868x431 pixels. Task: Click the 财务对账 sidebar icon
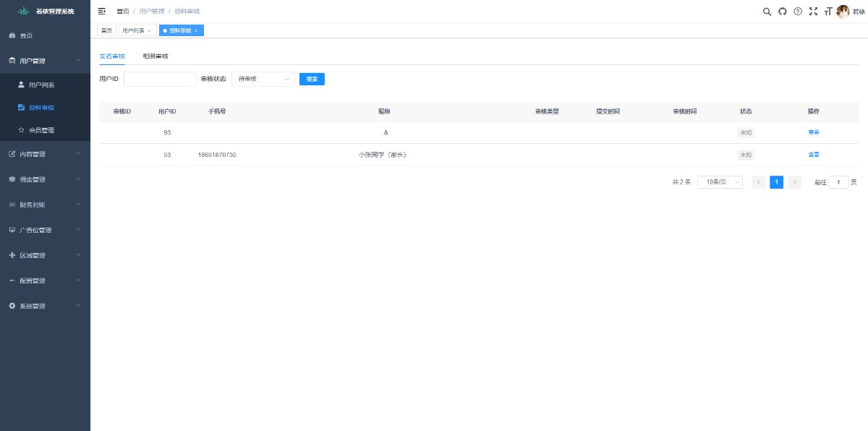coord(12,204)
